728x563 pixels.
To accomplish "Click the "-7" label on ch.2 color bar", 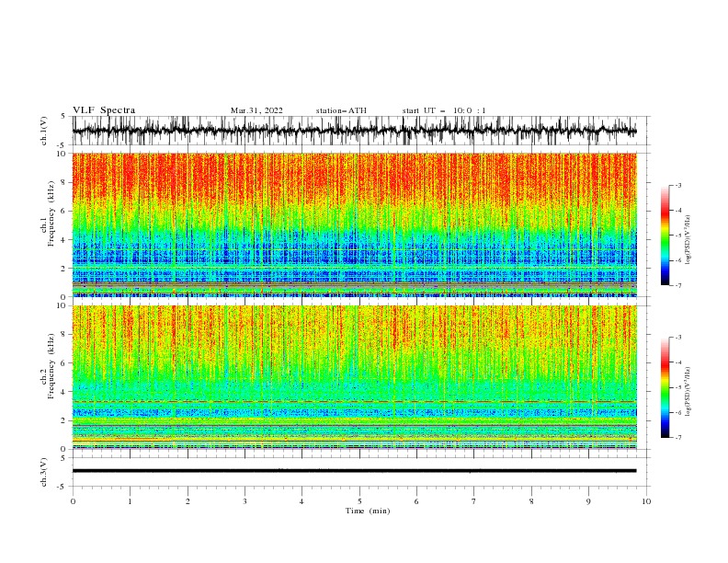I will (x=677, y=438).
